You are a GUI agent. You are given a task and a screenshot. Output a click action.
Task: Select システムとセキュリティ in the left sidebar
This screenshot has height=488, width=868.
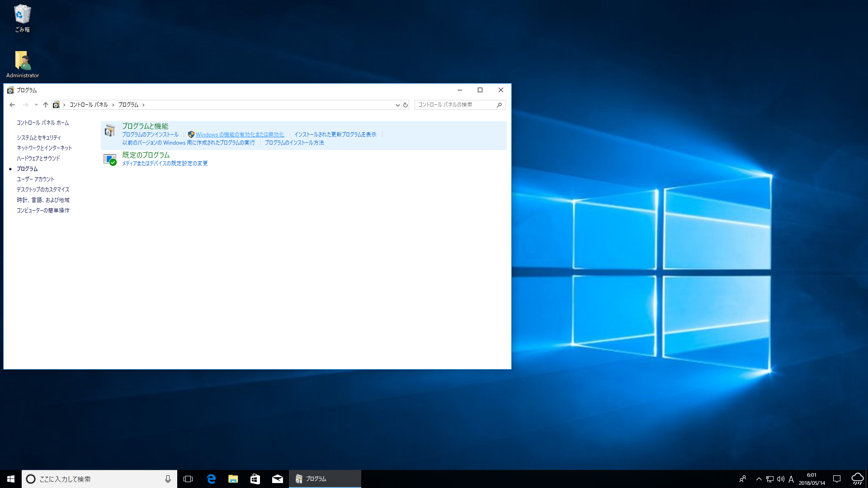(38, 137)
